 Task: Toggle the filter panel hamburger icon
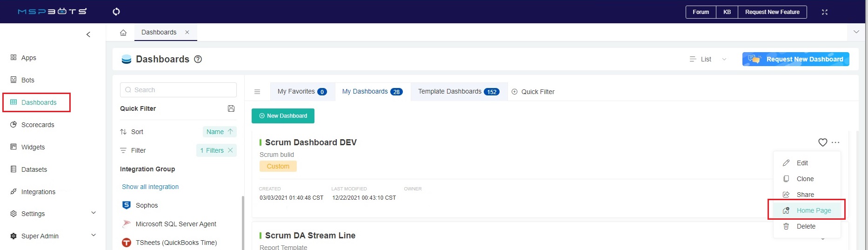(257, 92)
